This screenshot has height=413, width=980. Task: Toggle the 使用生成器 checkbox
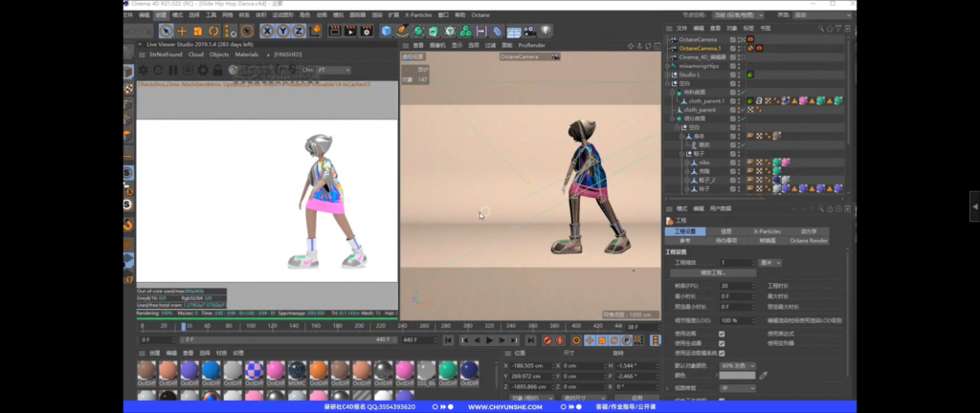point(722,343)
